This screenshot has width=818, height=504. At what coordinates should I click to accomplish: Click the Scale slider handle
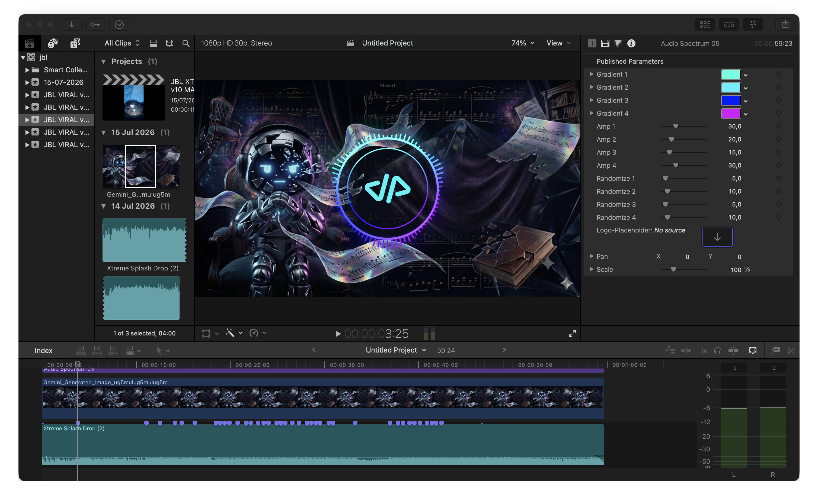673,269
